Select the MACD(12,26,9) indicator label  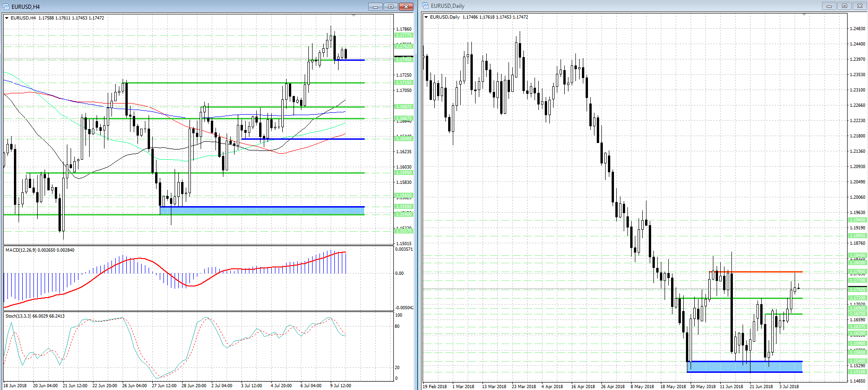[x=40, y=250]
